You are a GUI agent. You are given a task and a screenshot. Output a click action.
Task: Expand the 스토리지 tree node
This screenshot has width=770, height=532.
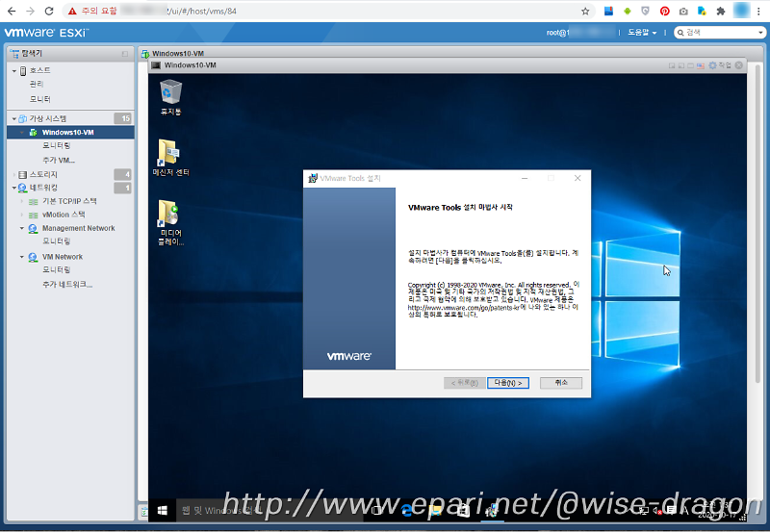click(x=14, y=175)
